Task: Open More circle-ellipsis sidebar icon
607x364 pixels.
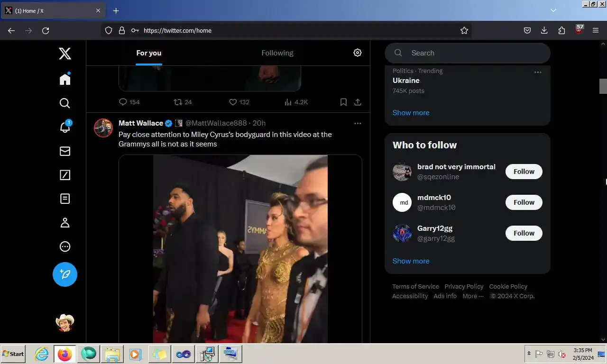Action: (x=65, y=246)
